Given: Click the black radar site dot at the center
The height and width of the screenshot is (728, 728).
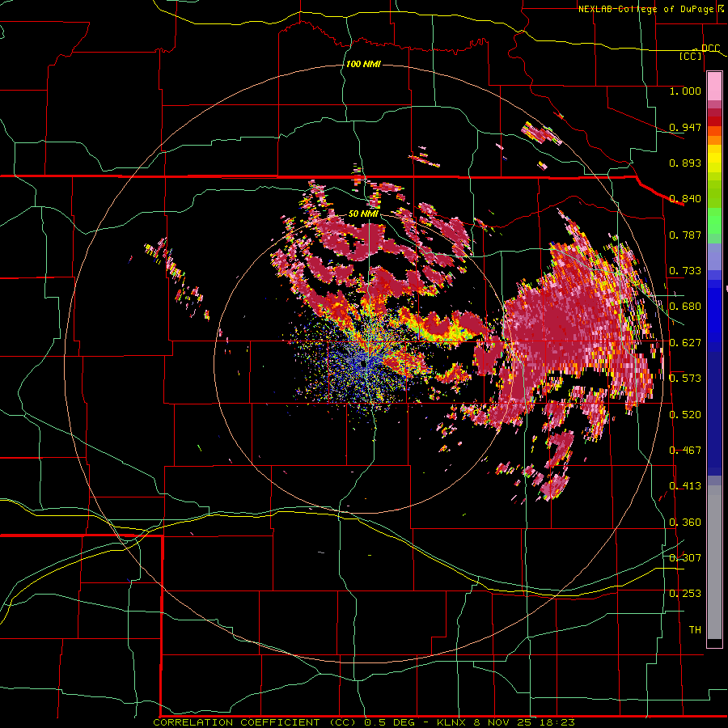Looking at the screenshot, I should click(362, 365).
